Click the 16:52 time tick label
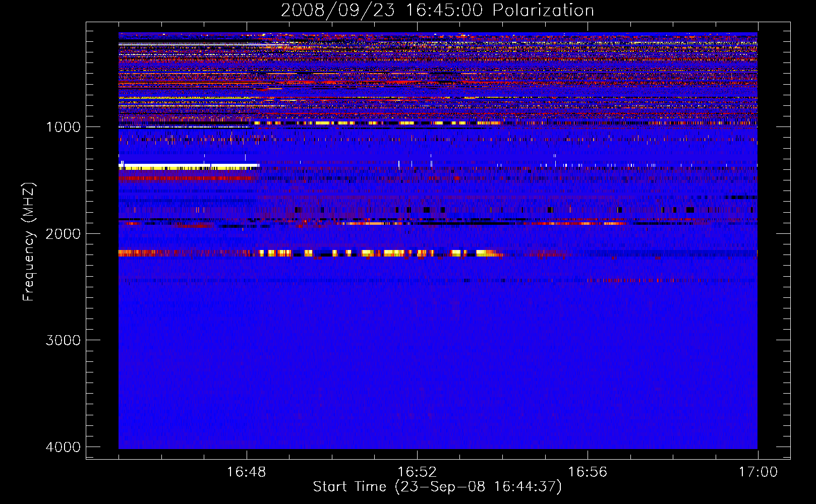The height and width of the screenshot is (504, 816). 417,472
